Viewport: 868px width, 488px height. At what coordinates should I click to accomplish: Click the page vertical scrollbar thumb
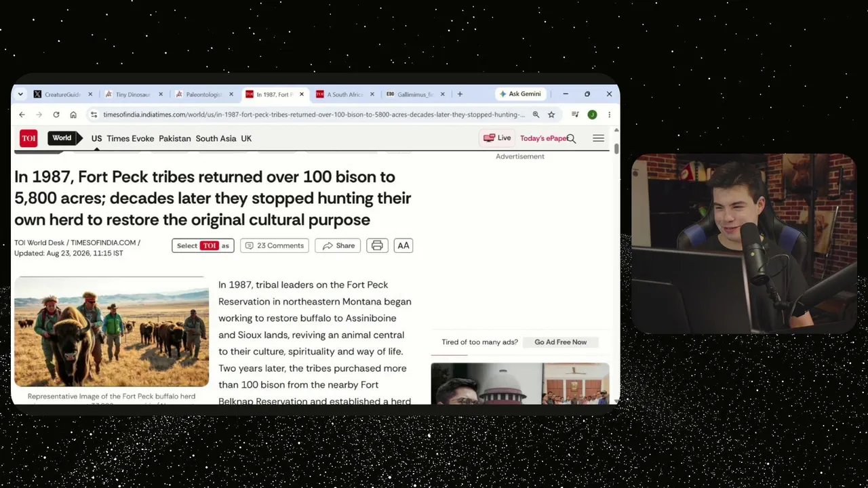tap(616, 148)
